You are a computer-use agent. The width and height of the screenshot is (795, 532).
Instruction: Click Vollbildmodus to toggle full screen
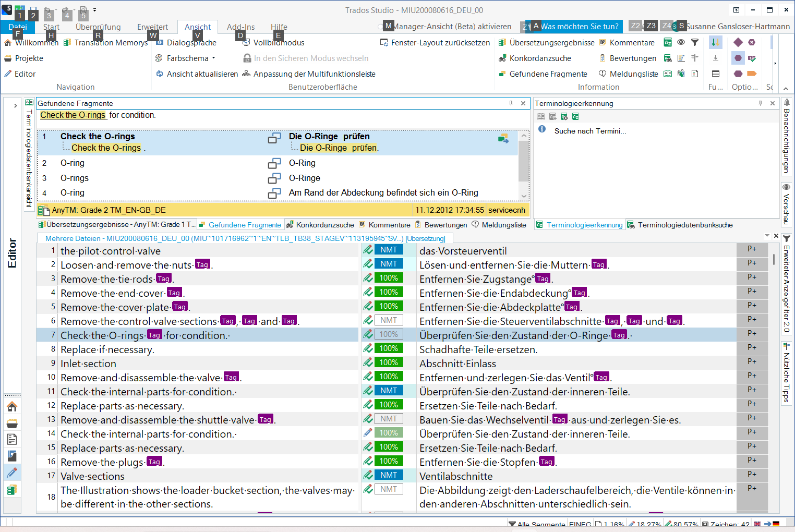pyautogui.click(x=273, y=43)
